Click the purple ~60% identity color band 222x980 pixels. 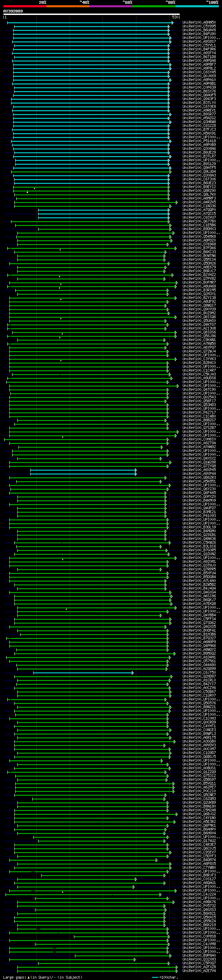click(x=111, y=6)
